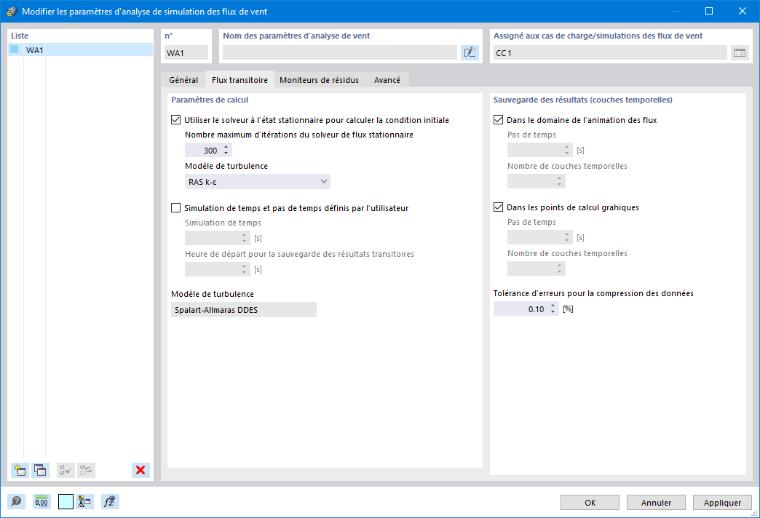Click the deselect all list icon
This screenshot has height=518, width=760.
[86, 470]
